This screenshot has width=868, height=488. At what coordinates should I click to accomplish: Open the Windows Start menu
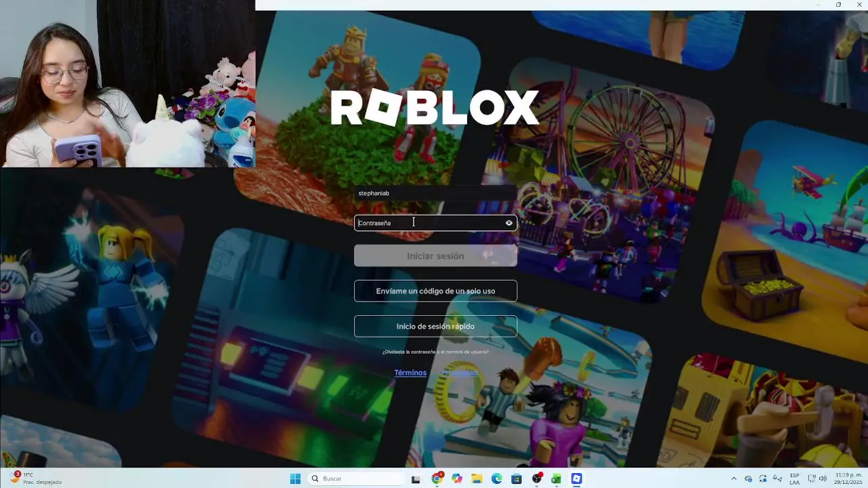(295, 479)
